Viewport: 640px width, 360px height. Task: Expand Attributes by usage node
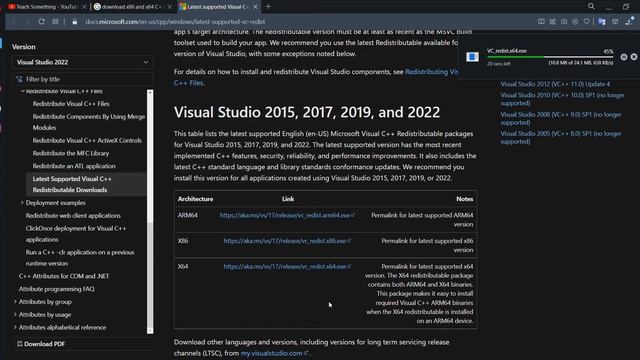pyautogui.click(x=15, y=314)
